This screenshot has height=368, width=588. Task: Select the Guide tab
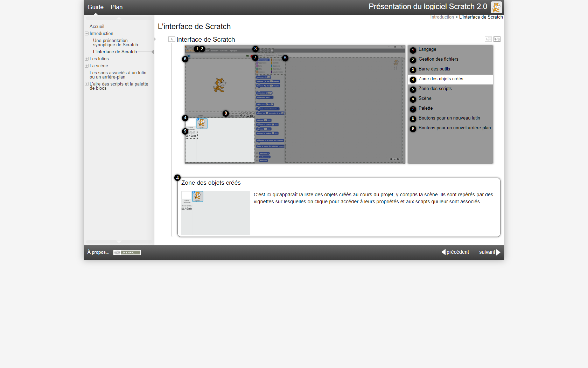(95, 7)
